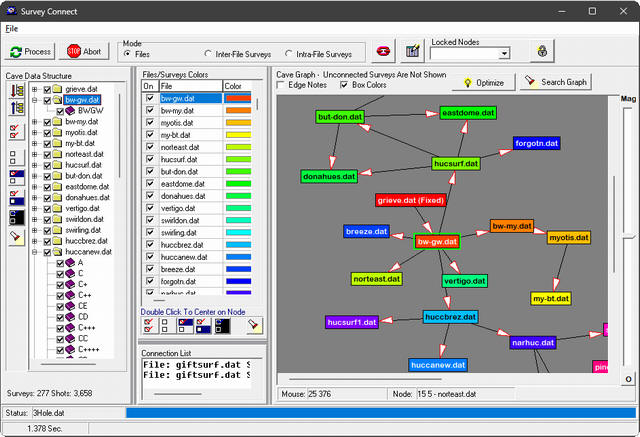
Task: Click the narhuc.dat node in the cave graph
Action: [533, 343]
